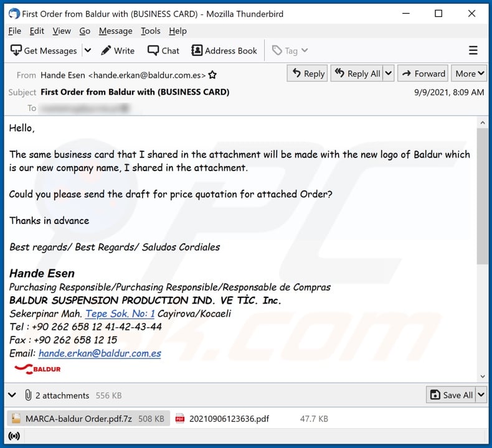Reply to the sender
This screenshot has height=448, width=492.
[307, 73]
